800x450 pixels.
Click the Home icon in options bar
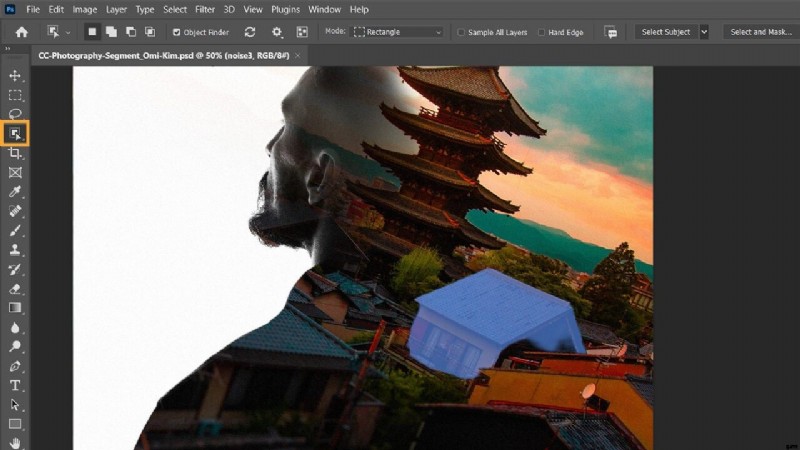[x=21, y=32]
